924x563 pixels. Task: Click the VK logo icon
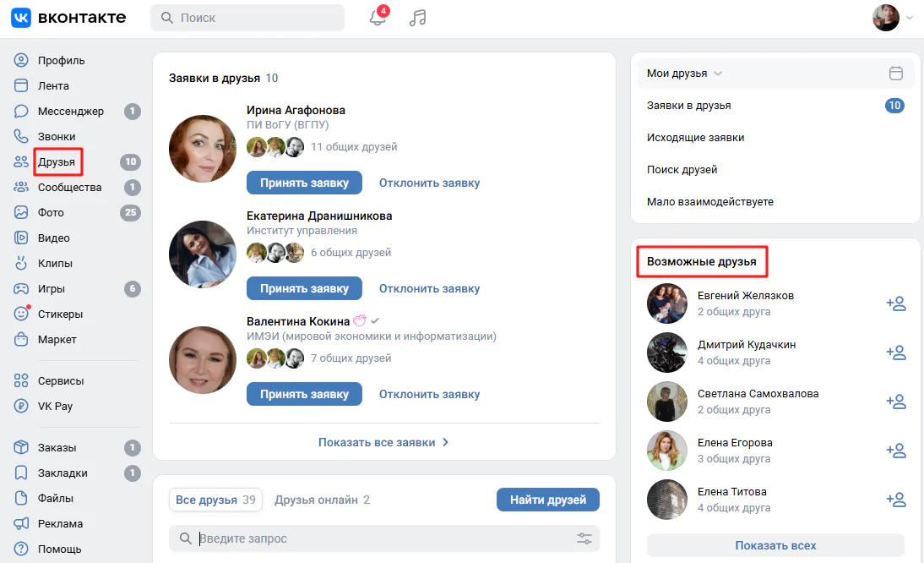pyautogui.click(x=21, y=18)
